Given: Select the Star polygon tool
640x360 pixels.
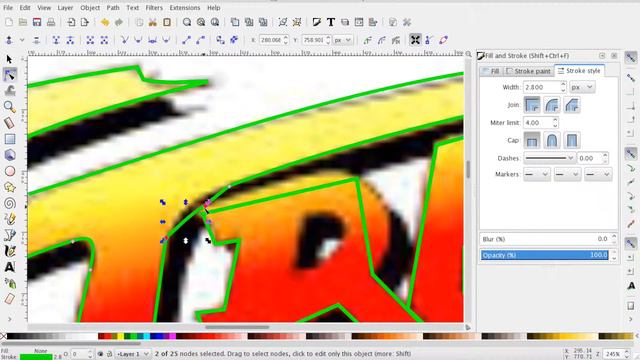Looking at the screenshot, I should pyautogui.click(x=10, y=187).
